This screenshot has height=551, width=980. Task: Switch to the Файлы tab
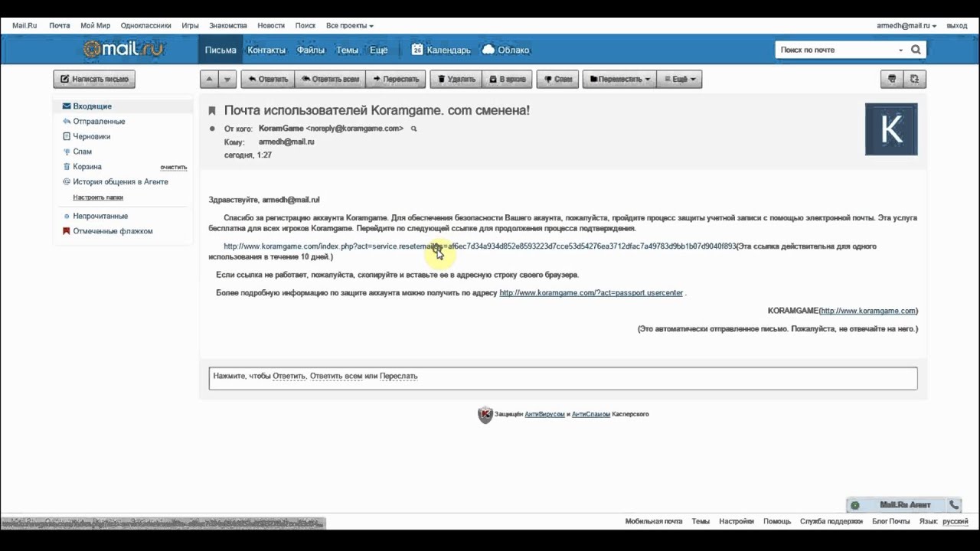coord(311,50)
